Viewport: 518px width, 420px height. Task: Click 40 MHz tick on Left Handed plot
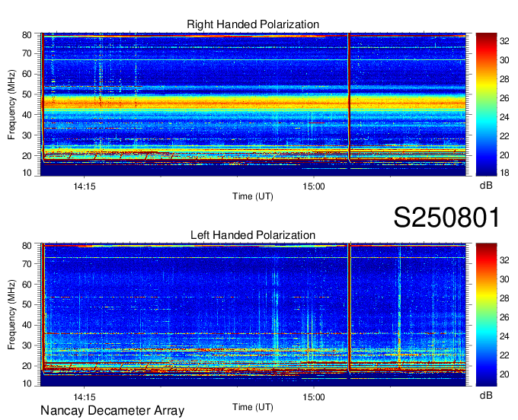[27, 326]
